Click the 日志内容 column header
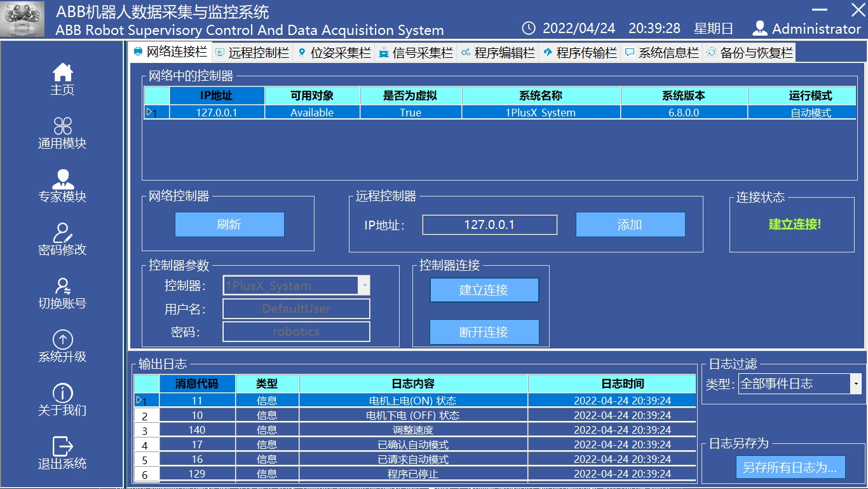 413,384
